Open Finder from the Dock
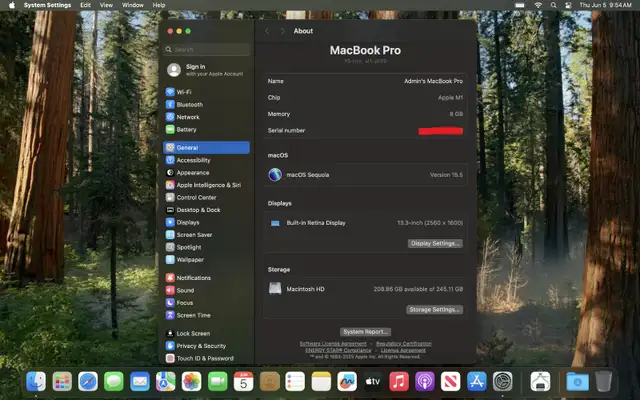Viewport: 640px width, 400px height. pos(36,382)
